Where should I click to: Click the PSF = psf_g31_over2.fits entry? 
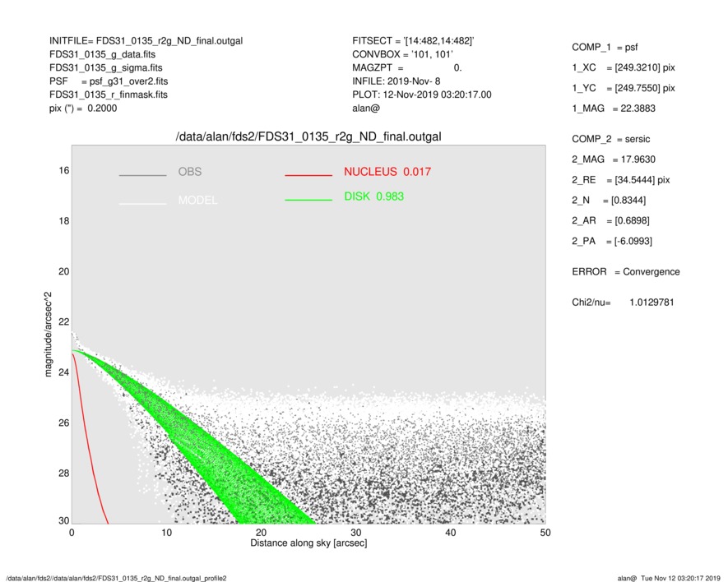pyautogui.click(x=109, y=81)
